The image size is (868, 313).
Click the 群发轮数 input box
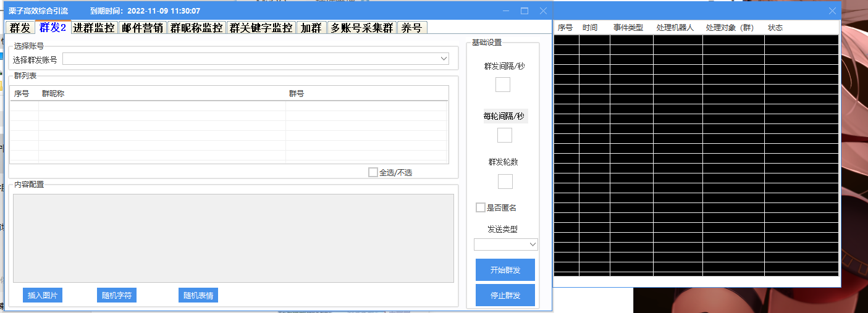(505, 182)
